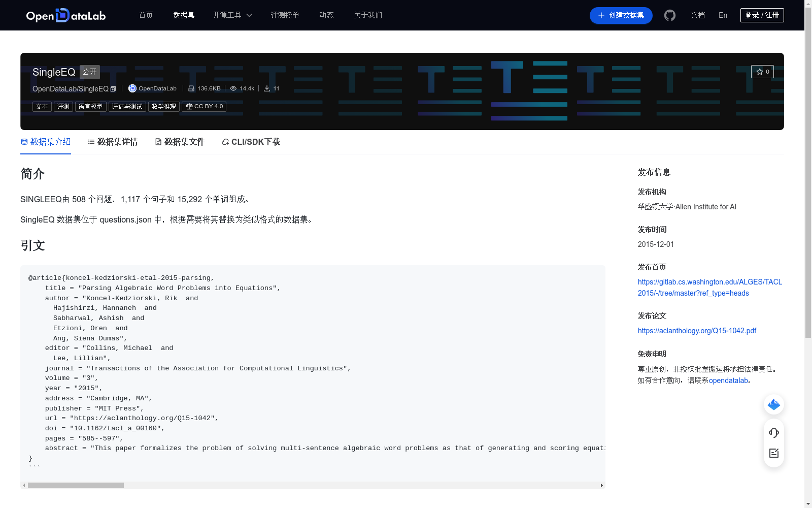This screenshot has width=812, height=508.
Task: Click the 创建数据集 button
Action: click(621, 15)
